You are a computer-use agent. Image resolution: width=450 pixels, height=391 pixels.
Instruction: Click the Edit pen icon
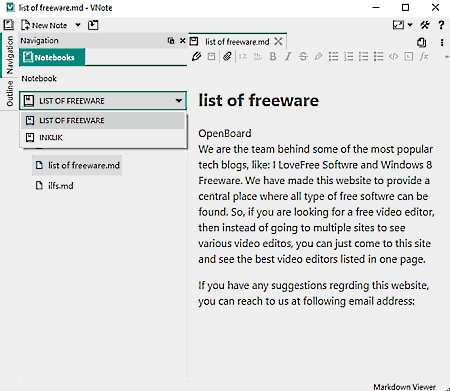(x=196, y=56)
